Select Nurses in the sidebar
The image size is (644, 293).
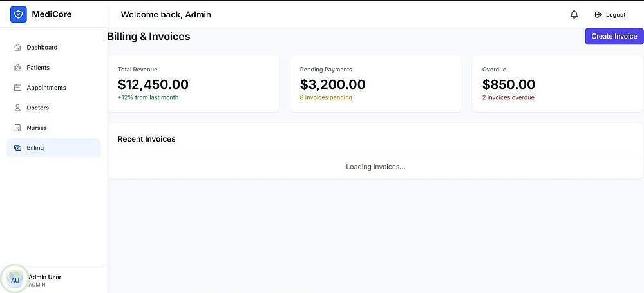pos(37,128)
